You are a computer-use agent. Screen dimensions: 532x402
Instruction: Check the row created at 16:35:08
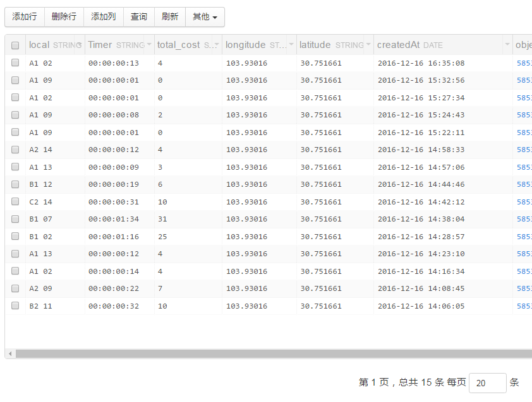click(15, 62)
